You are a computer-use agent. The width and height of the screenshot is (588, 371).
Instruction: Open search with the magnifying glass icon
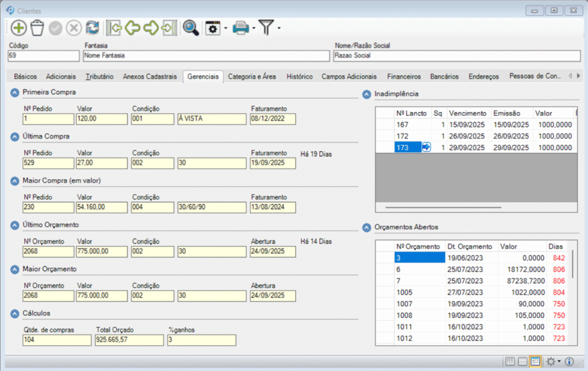tap(190, 28)
